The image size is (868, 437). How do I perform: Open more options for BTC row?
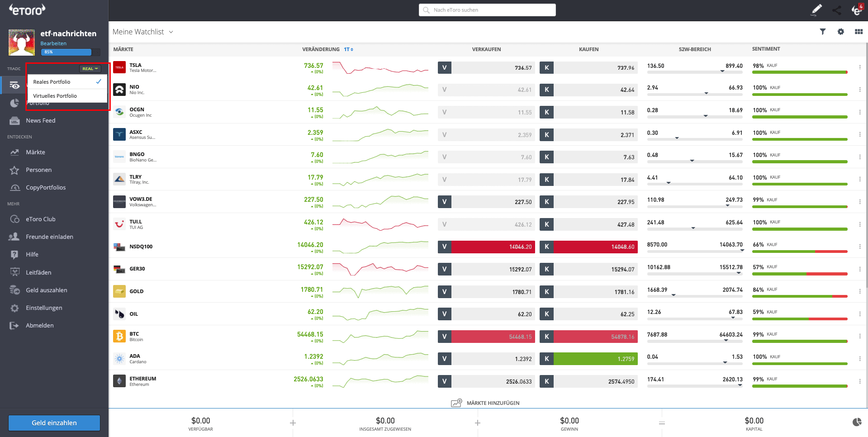point(859,336)
